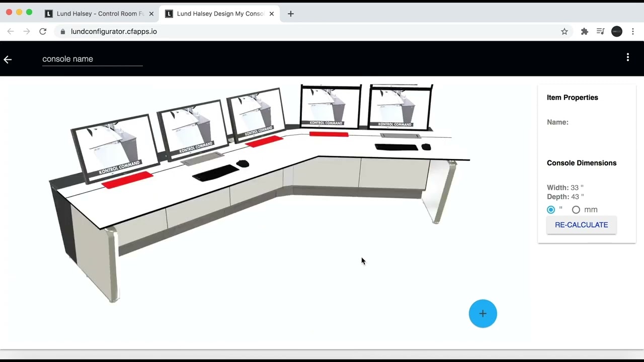
Task: Click the Console Dimensions heading
Action: tap(582, 163)
